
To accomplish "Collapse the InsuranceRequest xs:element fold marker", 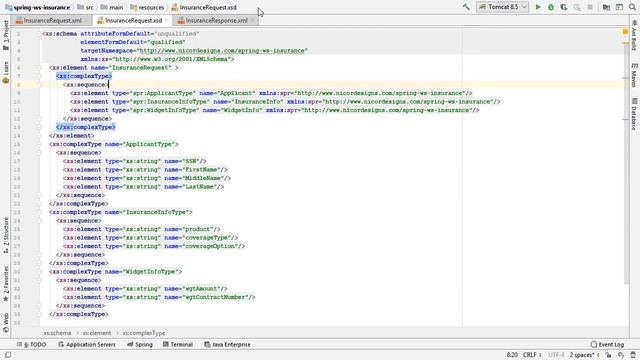I will [39, 68].
